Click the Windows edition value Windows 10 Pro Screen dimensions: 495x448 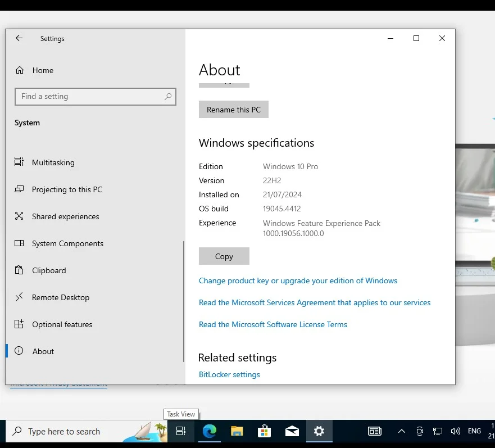290,166
